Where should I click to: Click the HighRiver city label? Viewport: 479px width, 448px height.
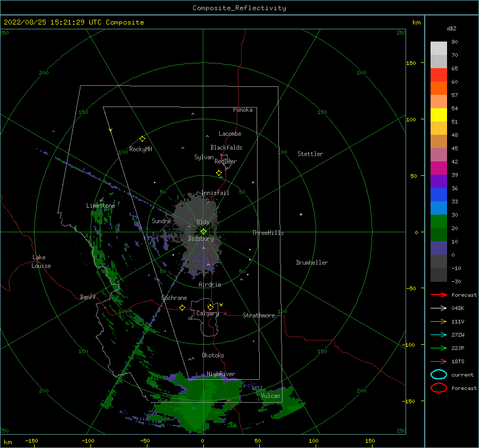[221, 374]
